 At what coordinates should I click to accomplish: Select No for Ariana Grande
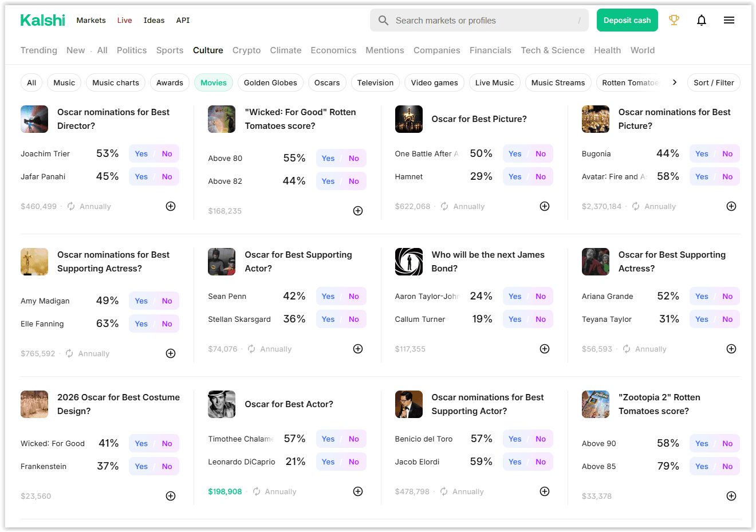[x=727, y=296]
